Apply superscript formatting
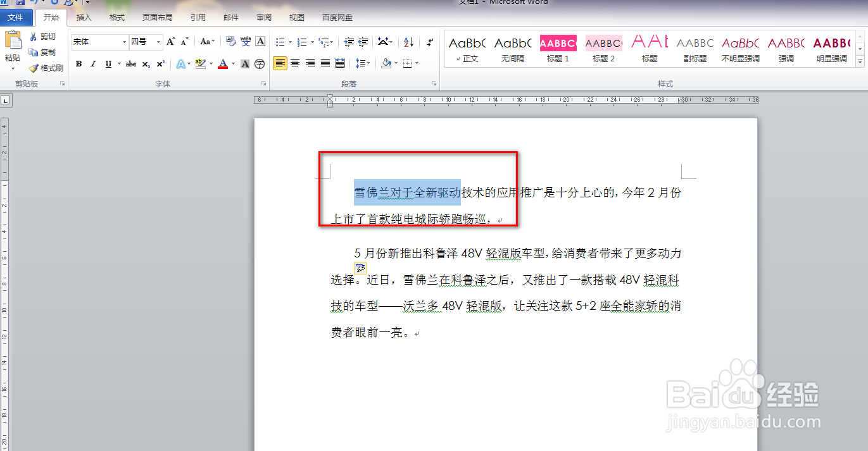Screen dimensions: 868x451 pos(160,64)
